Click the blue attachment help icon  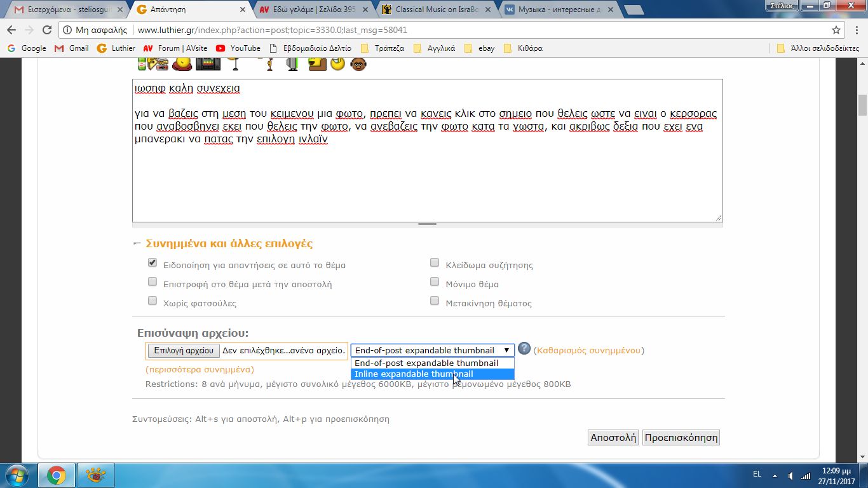click(x=524, y=349)
